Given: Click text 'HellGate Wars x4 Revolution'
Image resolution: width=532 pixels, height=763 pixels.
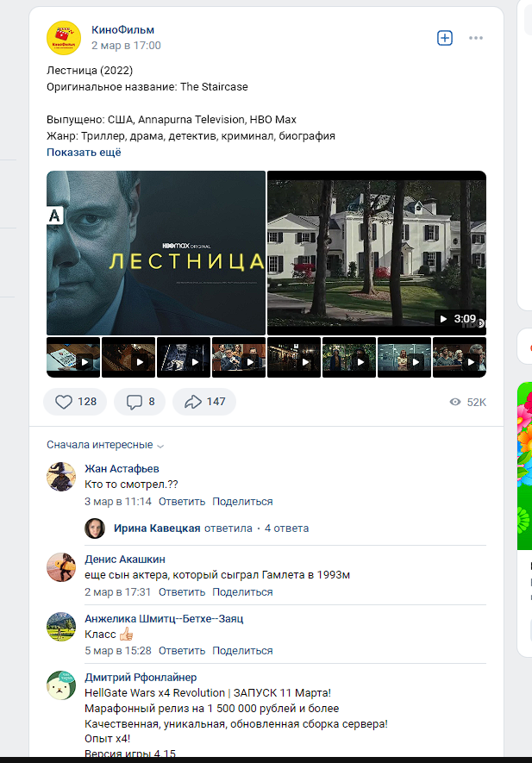Looking at the screenshot, I should 155,693.
